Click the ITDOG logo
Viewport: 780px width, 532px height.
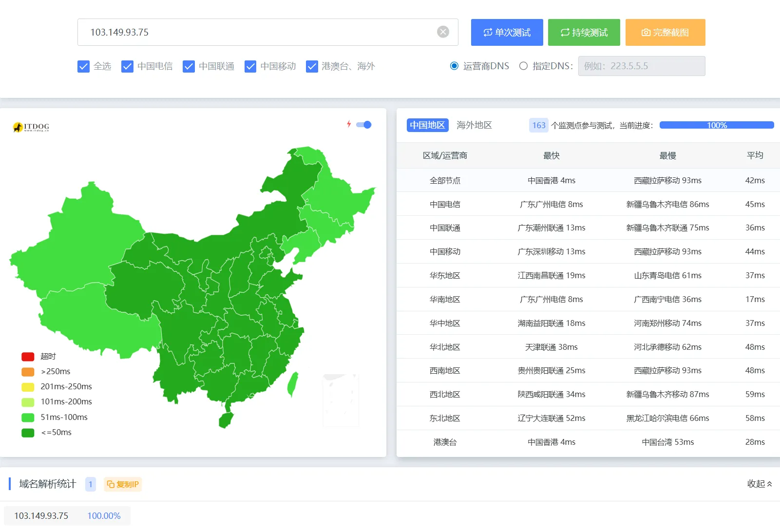click(x=31, y=127)
